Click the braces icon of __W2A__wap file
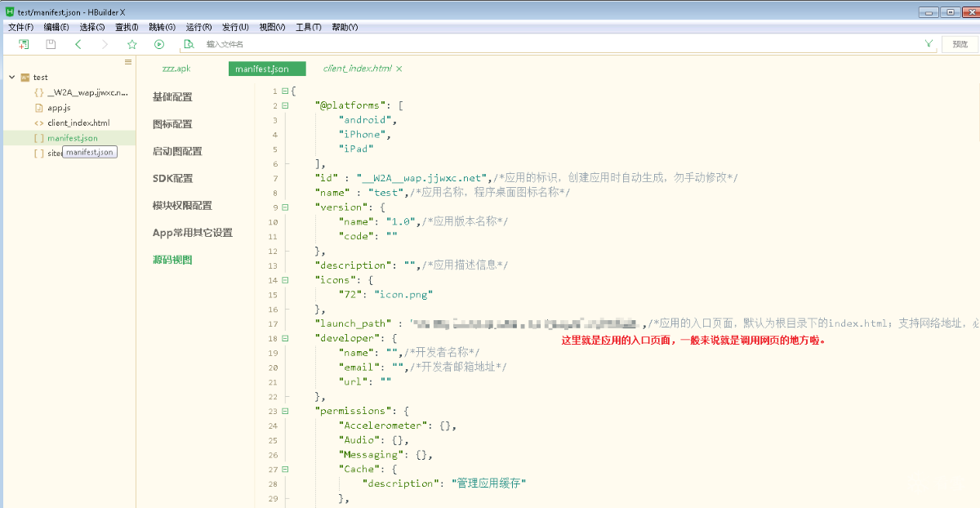This screenshot has height=508, width=980. pyautogui.click(x=38, y=92)
